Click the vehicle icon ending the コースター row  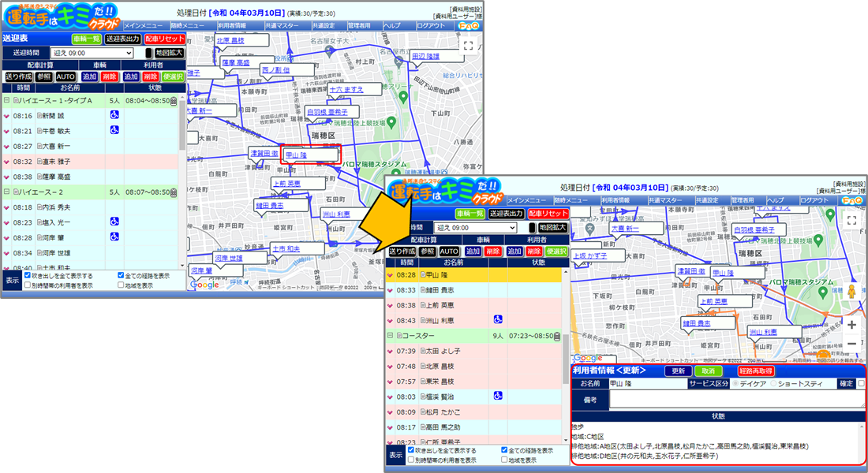(557, 336)
